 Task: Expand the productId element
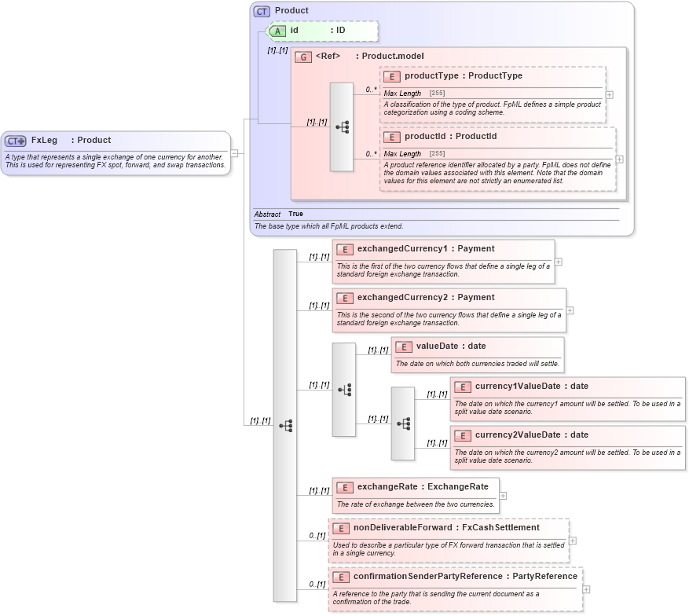coord(620,159)
